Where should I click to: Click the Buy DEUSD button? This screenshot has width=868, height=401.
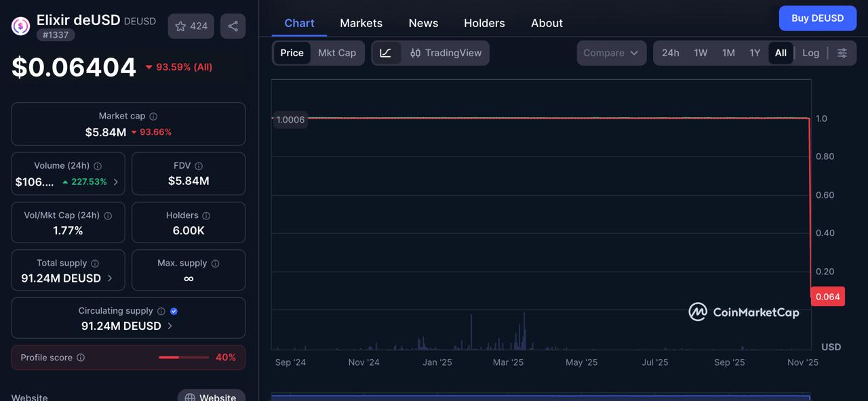(x=817, y=18)
